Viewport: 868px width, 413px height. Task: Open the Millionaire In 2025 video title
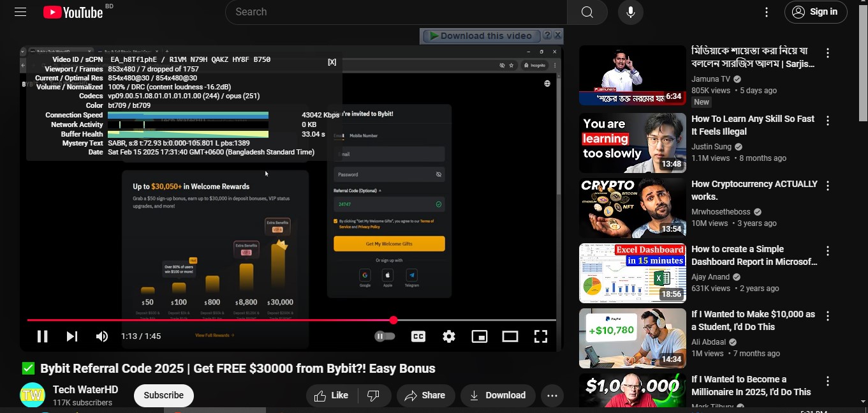click(x=751, y=386)
